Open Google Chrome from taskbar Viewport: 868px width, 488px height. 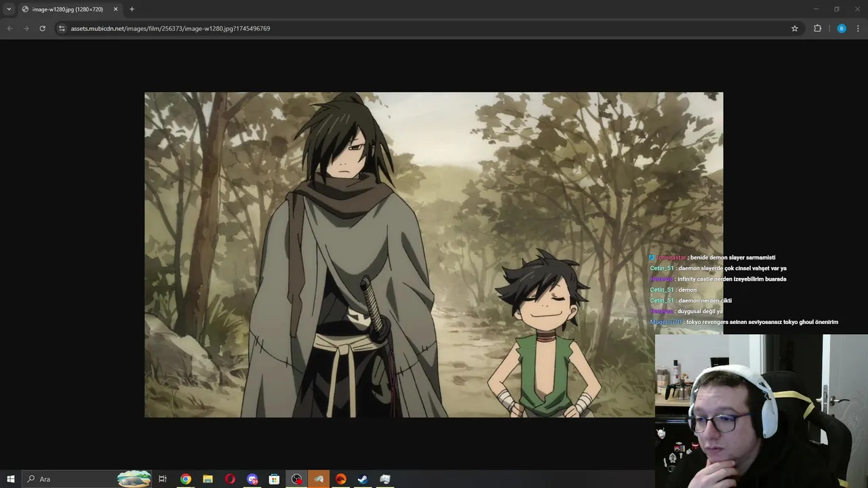[x=185, y=479]
